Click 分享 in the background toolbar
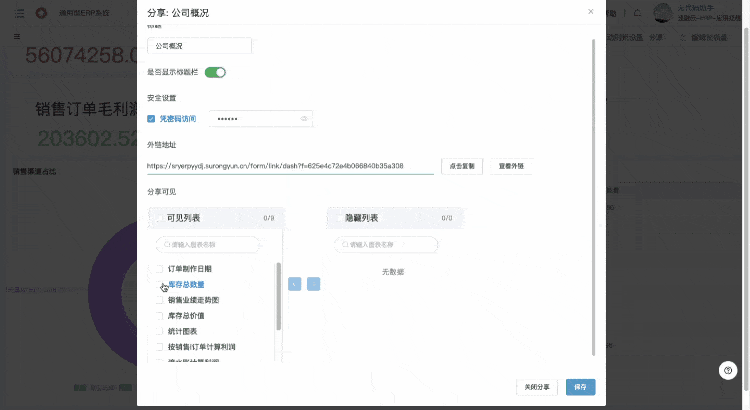The image size is (750, 410). [x=656, y=37]
